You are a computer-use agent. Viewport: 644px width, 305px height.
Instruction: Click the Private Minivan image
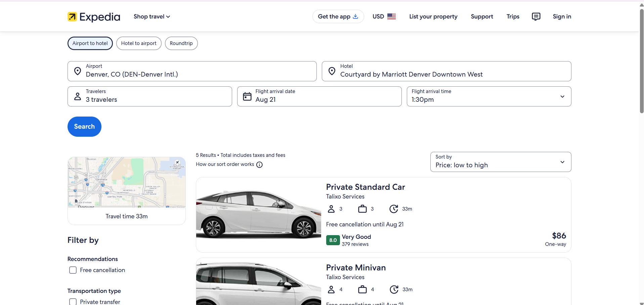click(259, 281)
